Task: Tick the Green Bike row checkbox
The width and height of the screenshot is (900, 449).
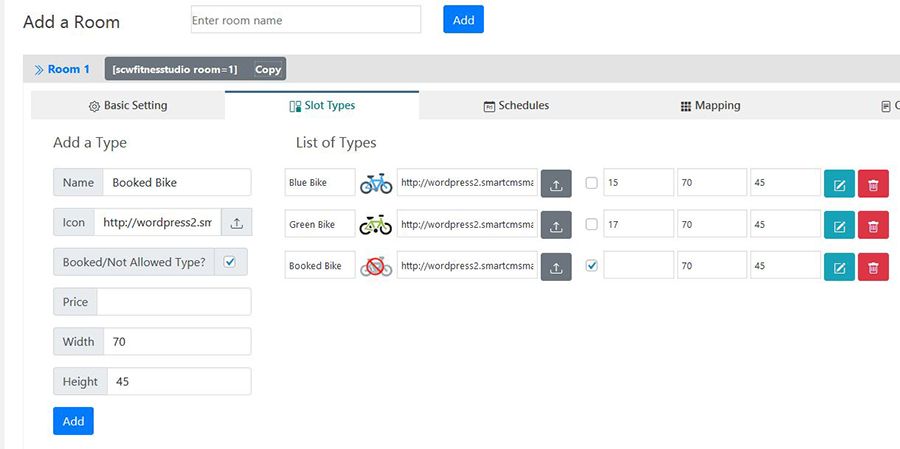Action: [591, 225]
